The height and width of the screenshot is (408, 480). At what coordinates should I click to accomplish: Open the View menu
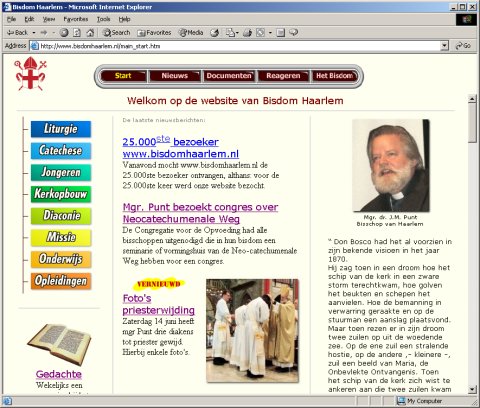[49, 19]
